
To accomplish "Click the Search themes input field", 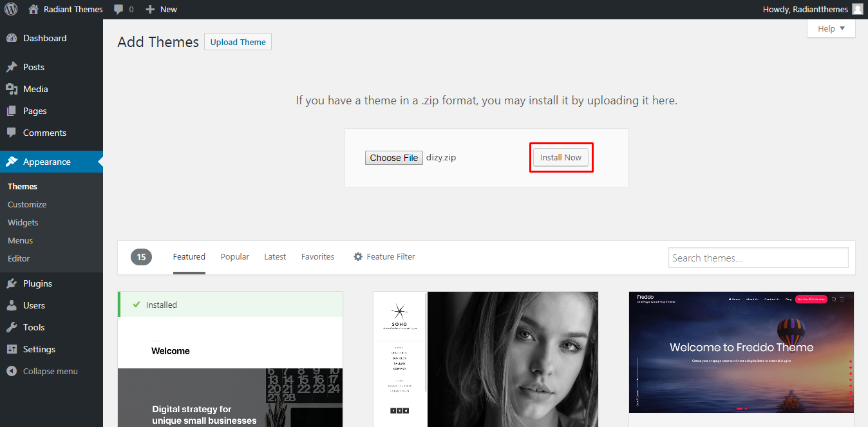I will click(x=758, y=258).
